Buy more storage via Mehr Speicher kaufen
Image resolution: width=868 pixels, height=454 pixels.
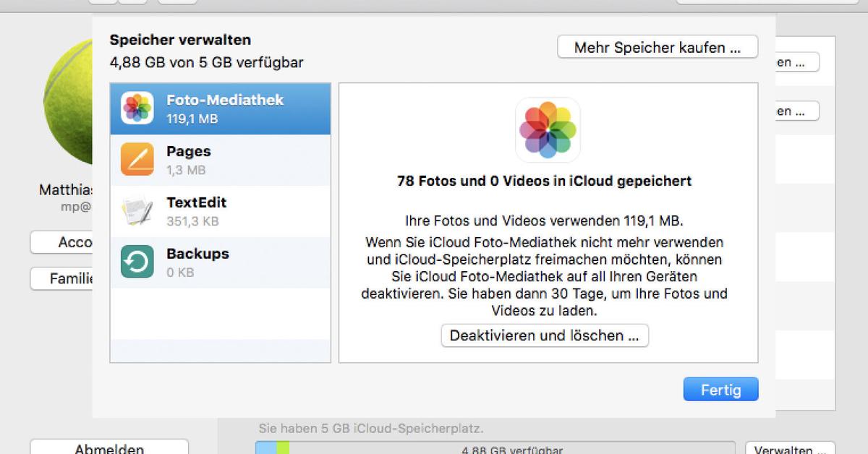tap(658, 48)
